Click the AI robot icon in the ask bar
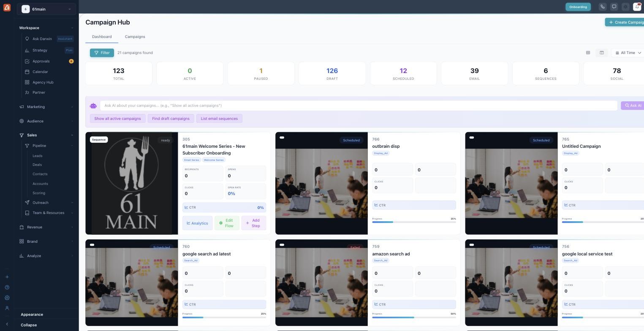 pos(93,106)
